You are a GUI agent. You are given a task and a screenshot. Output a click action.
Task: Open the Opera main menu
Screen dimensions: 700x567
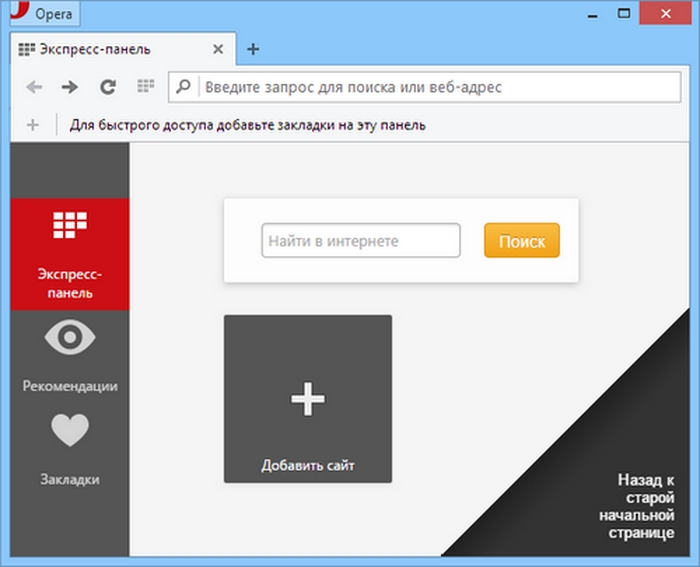click(x=42, y=15)
